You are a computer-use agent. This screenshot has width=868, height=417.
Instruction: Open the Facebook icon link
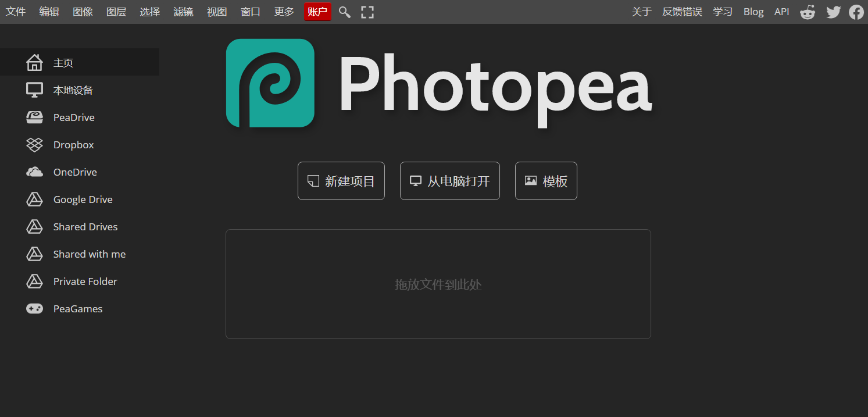pyautogui.click(x=856, y=12)
